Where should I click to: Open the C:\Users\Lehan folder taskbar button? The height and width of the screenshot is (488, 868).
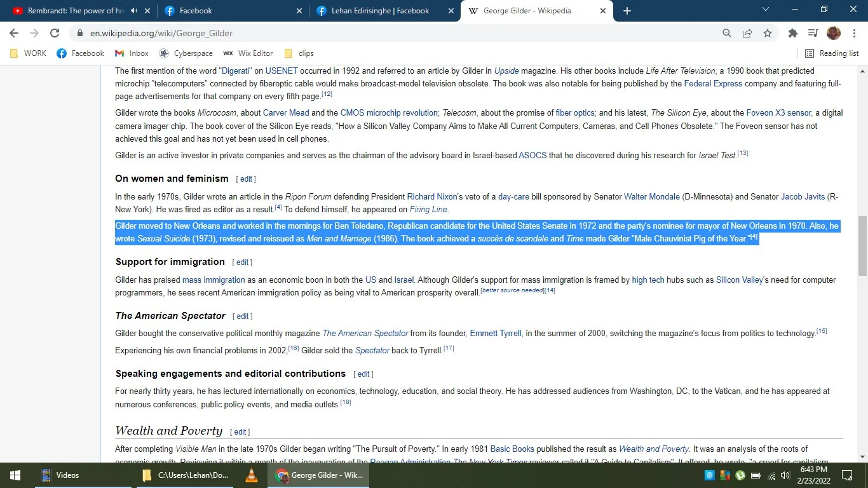[186, 475]
